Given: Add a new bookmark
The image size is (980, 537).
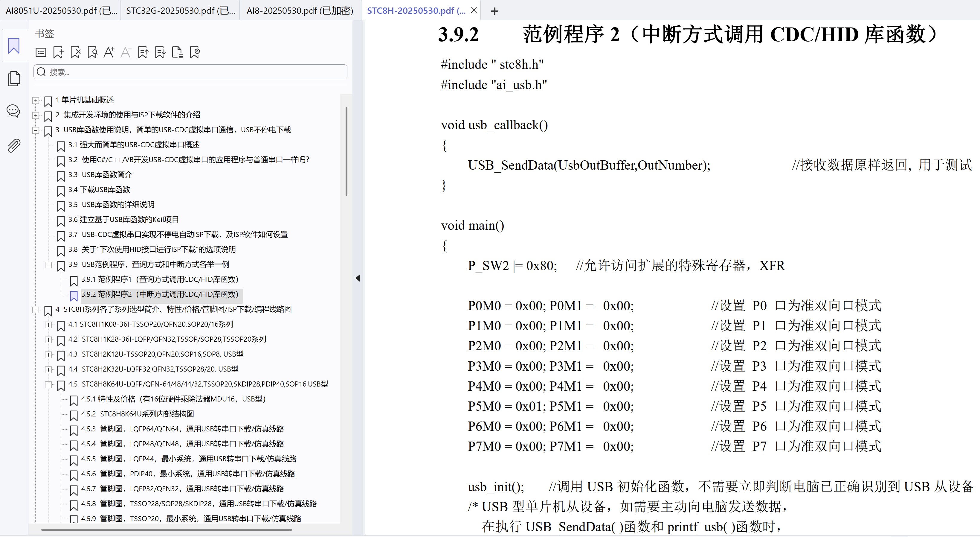Looking at the screenshot, I should point(58,53).
